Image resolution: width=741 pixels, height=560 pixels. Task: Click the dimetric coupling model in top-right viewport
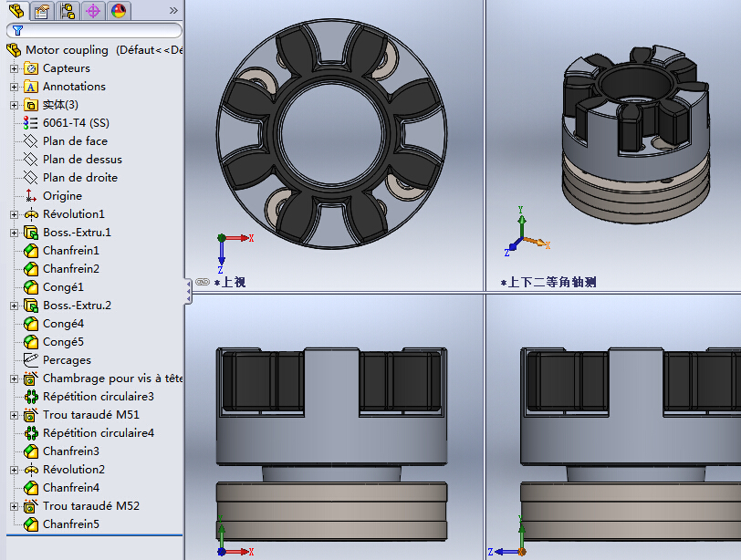click(x=636, y=134)
